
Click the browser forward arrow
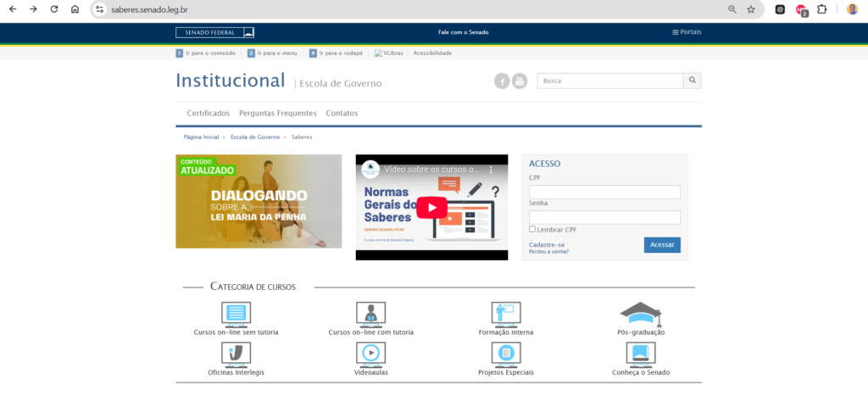click(x=33, y=9)
